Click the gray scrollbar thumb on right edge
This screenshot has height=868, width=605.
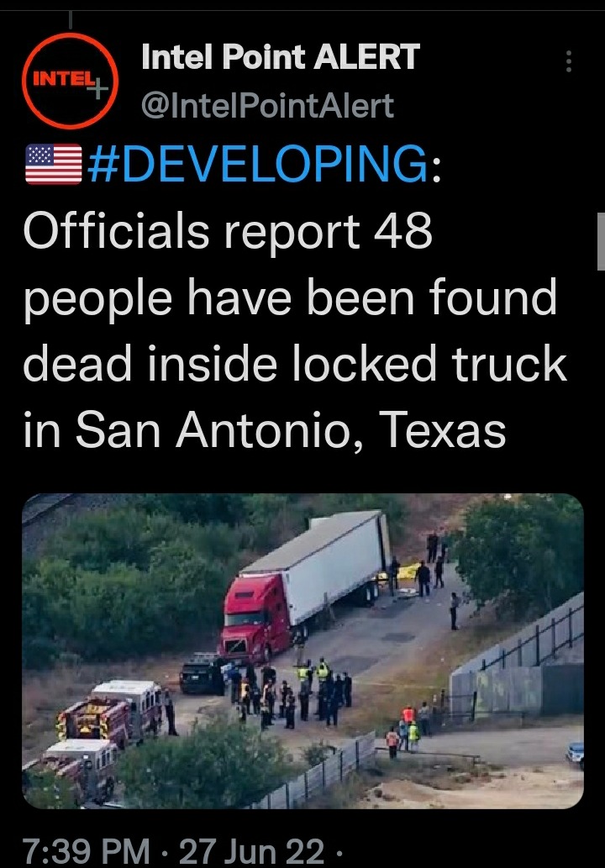pos(601,241)
